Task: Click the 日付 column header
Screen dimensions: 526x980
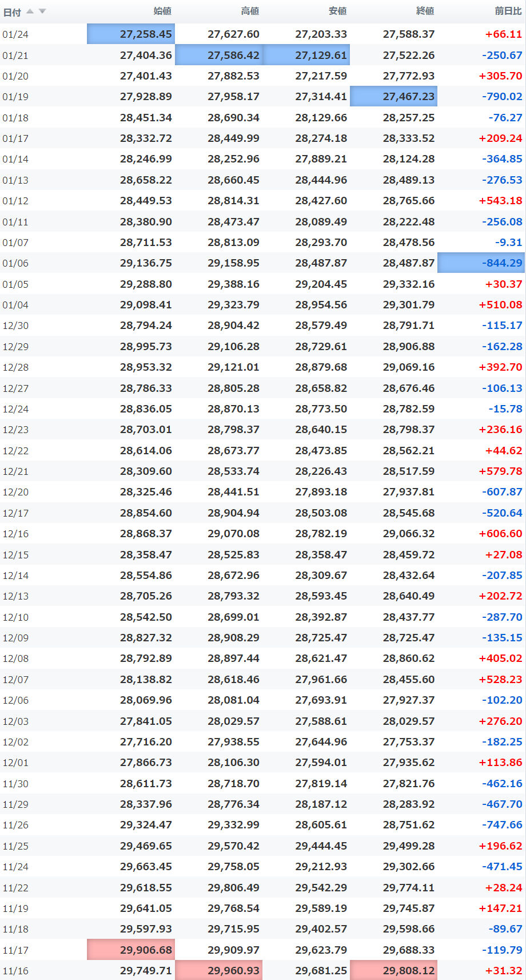Action: [x=12, y=12]
